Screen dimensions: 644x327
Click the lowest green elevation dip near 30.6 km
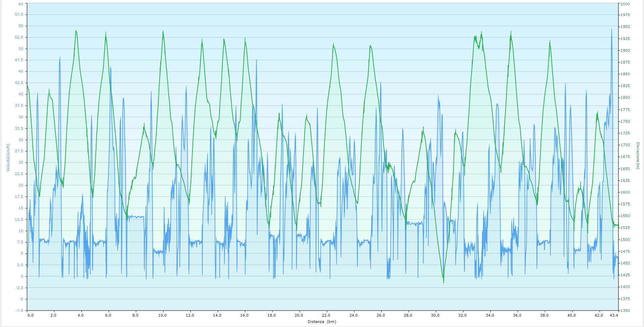(443, 282)
